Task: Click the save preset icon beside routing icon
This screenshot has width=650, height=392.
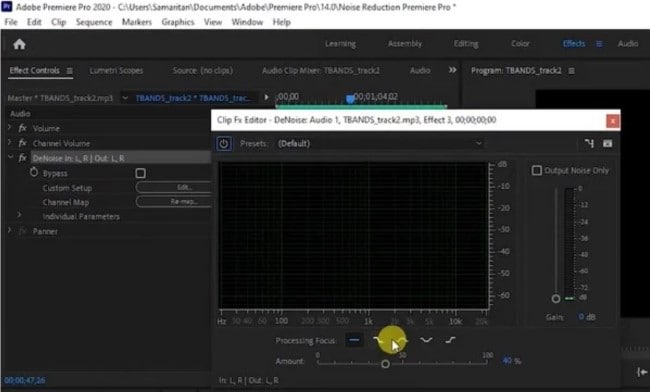Action: coord(607,143)
